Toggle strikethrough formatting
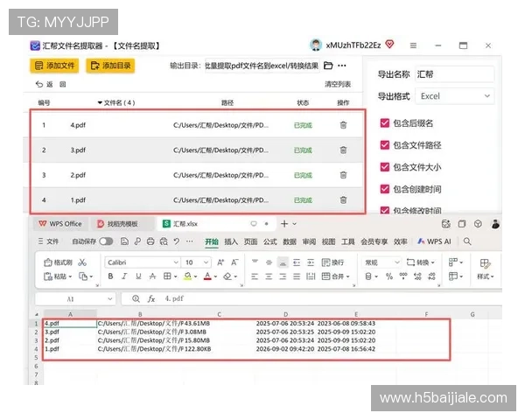The image size is (525, 420). [x=152, y=276]
